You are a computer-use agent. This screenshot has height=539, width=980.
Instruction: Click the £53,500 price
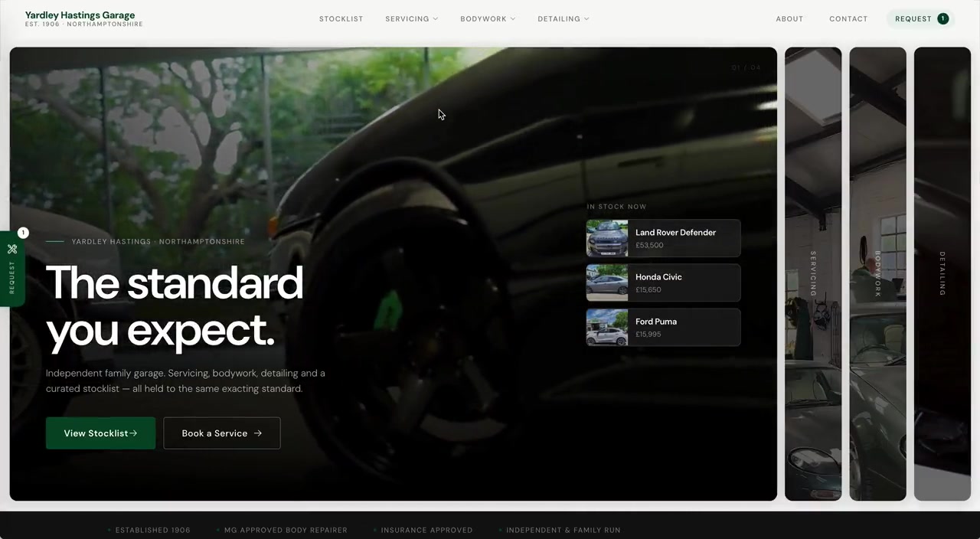point(649,245)
